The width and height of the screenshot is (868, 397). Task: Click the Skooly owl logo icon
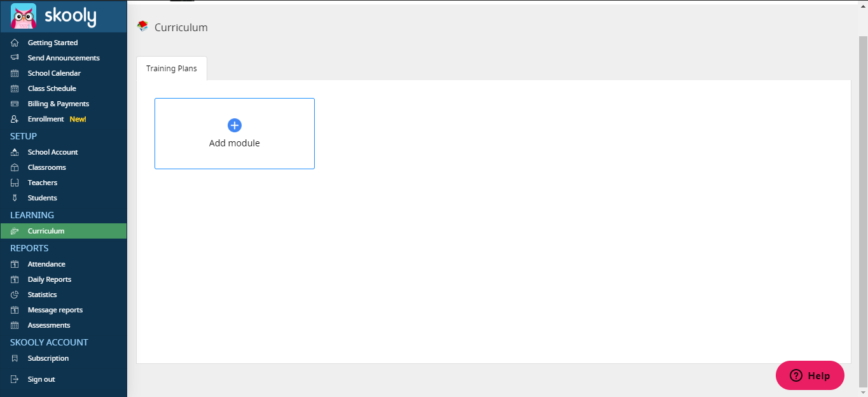[x=24, y=16]
